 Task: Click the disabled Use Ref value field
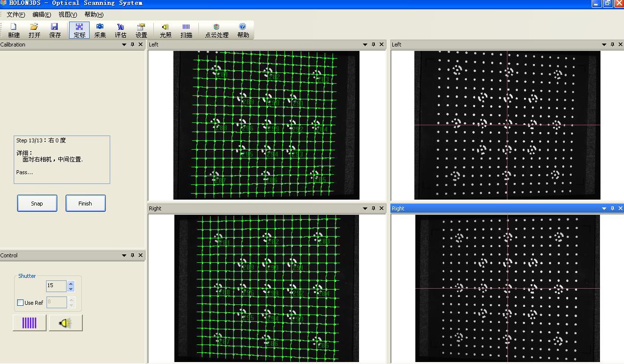click(56, 302)
